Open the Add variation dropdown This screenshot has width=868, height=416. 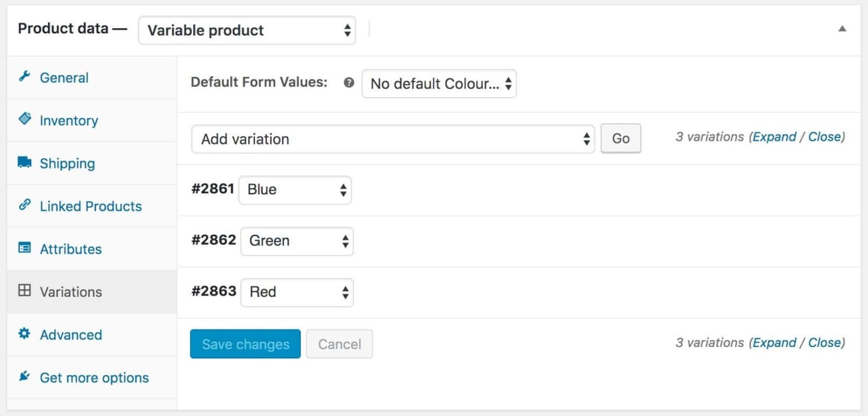(x=392, y=138)
